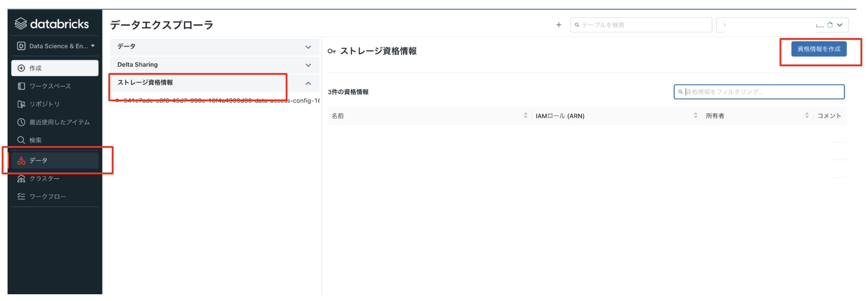
Task: Click the Workspace notebook icon
Action: point(21,86)
